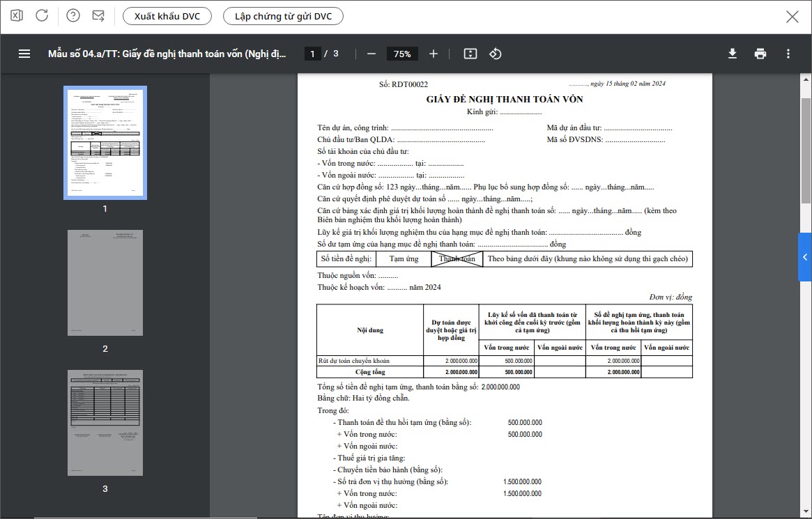Select page 2 thumbnail
812x519 pixels.
(x=105, y=283)
